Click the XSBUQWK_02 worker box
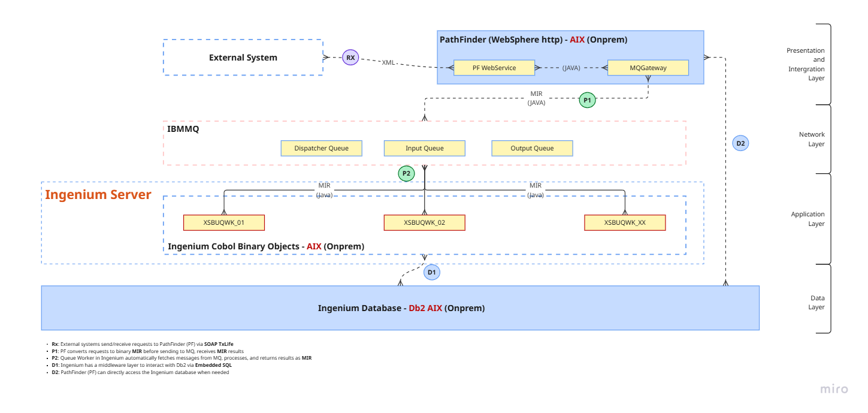Screen dimensions: 868x413 point(424,222)
